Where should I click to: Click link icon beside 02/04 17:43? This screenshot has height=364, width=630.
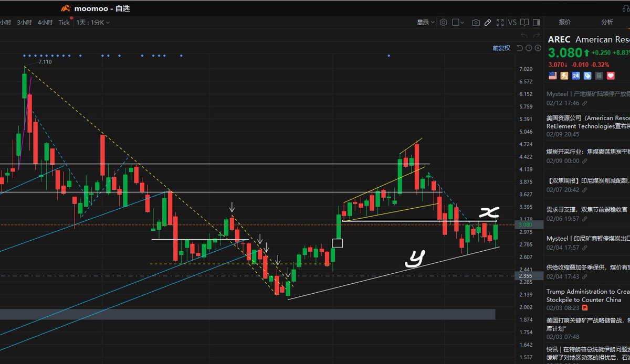tap(584, 276)
